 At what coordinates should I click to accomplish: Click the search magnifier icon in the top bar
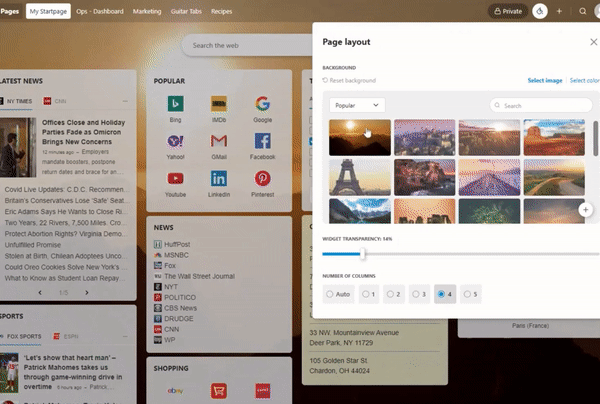(x=582, y=11)
